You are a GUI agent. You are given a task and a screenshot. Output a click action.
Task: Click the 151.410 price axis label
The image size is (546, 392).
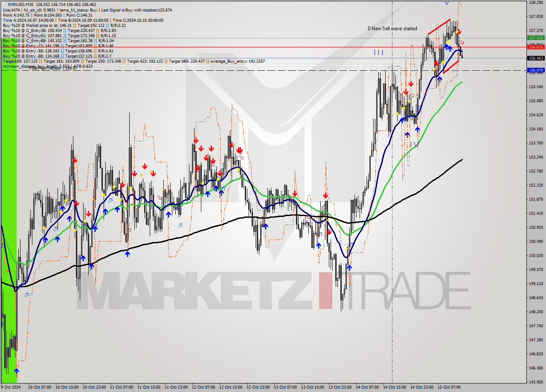point(535,213)
